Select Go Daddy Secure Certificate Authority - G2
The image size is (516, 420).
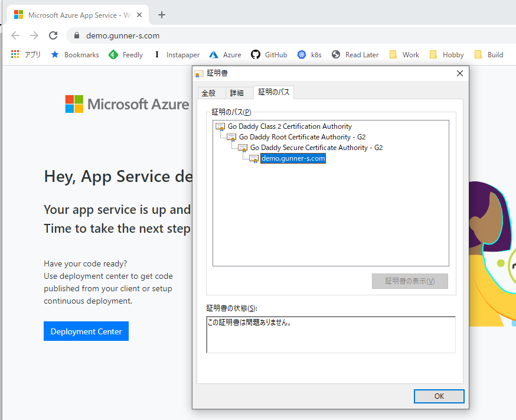pyautogui.click(x=316, y=148)
